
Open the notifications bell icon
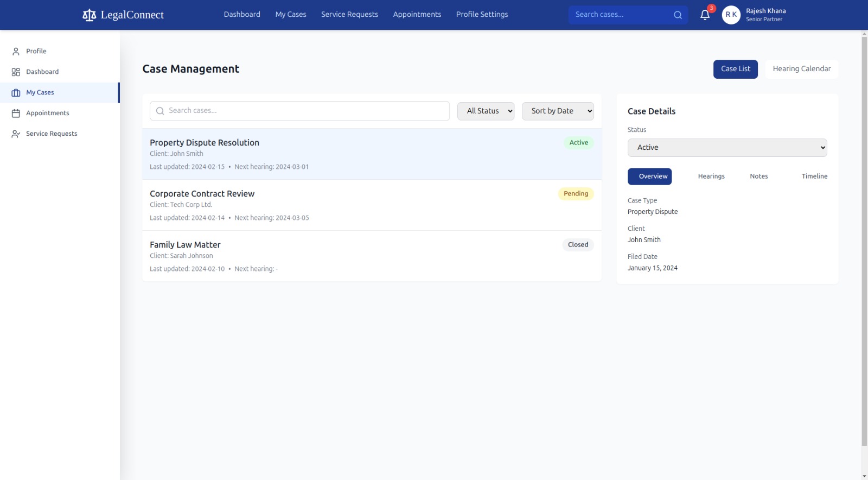tap(705, 15)
